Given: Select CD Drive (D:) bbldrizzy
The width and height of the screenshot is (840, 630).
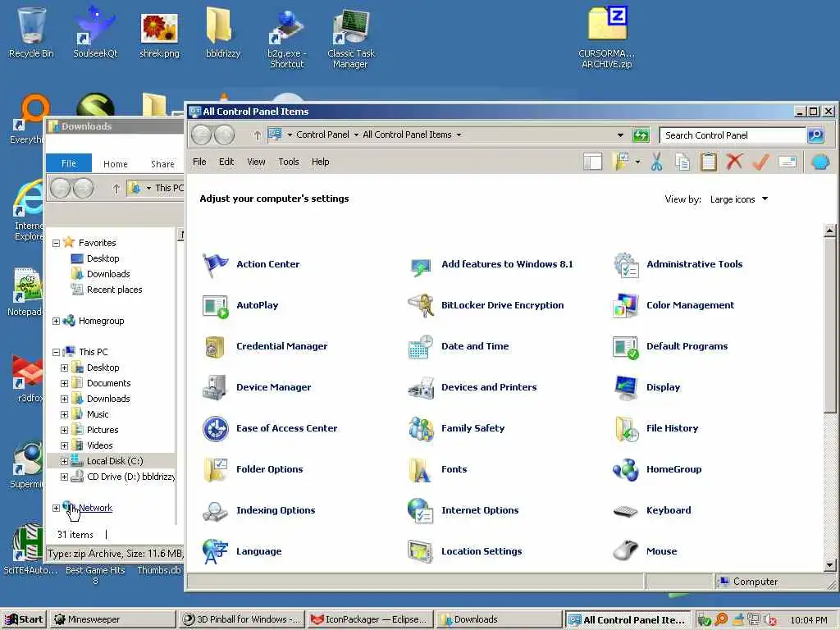Looking at the screenshot, I should coord(125,477).
